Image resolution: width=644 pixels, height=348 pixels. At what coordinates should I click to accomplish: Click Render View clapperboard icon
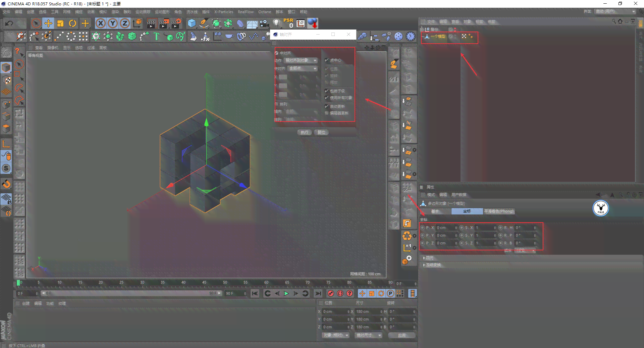152,23
